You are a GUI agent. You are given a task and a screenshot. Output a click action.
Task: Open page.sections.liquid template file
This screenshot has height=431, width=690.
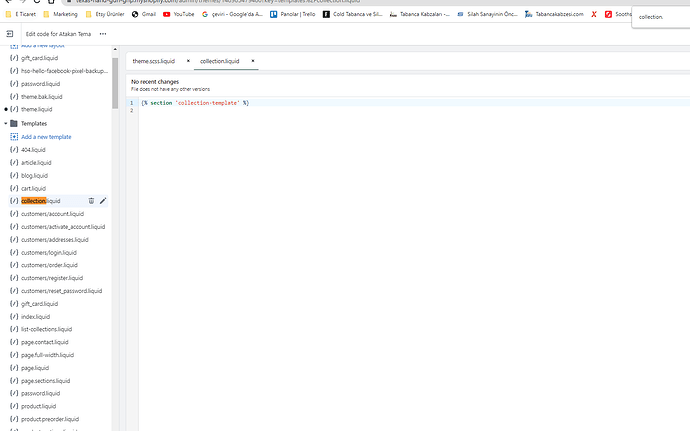click(x=45, y=381)
